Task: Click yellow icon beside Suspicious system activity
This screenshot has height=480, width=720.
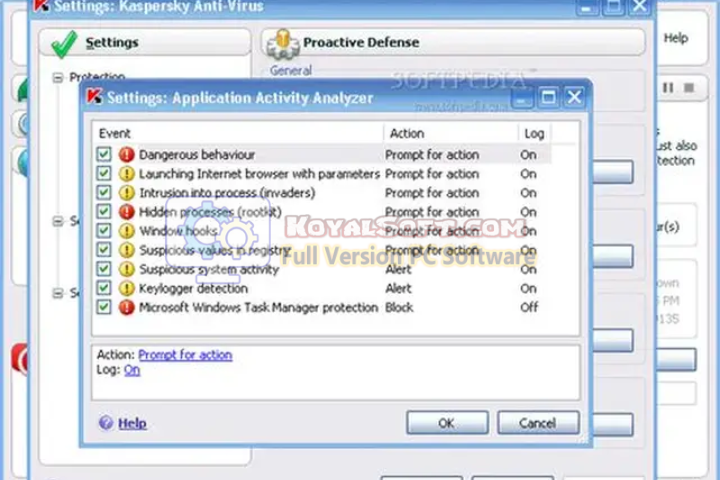Action: coord(126,269)
